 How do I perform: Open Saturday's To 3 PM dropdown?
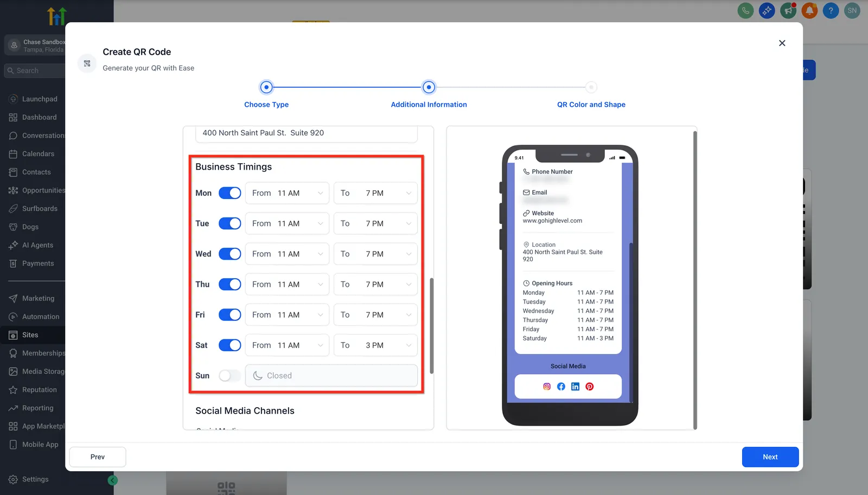pos(375,345)
